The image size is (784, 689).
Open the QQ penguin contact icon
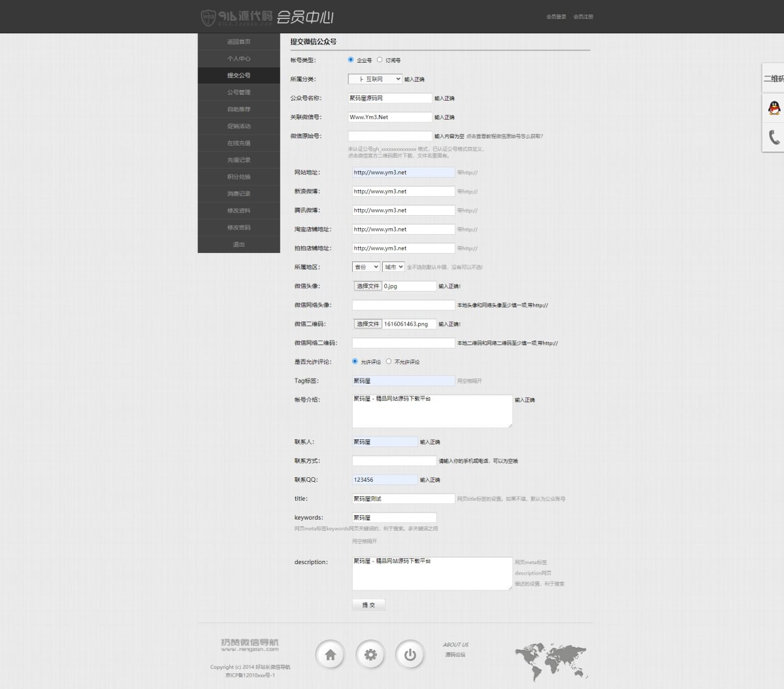click(x=774, y=108)
